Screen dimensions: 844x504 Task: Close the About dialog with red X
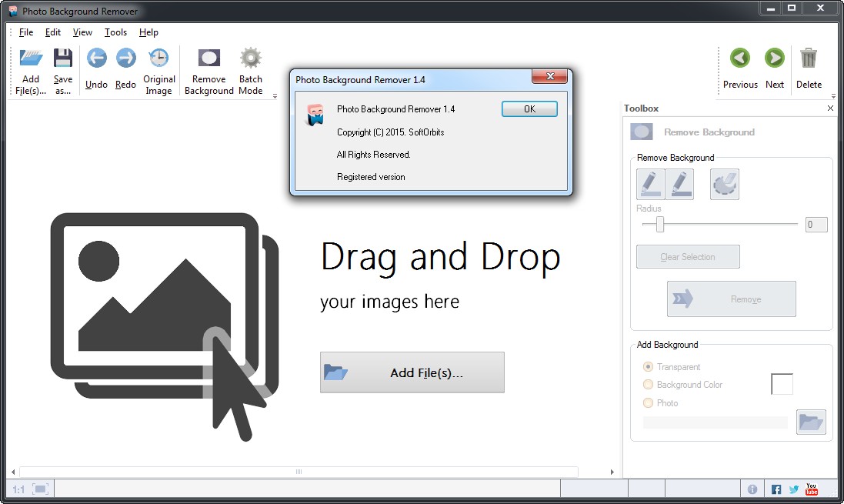coord(549,76)
